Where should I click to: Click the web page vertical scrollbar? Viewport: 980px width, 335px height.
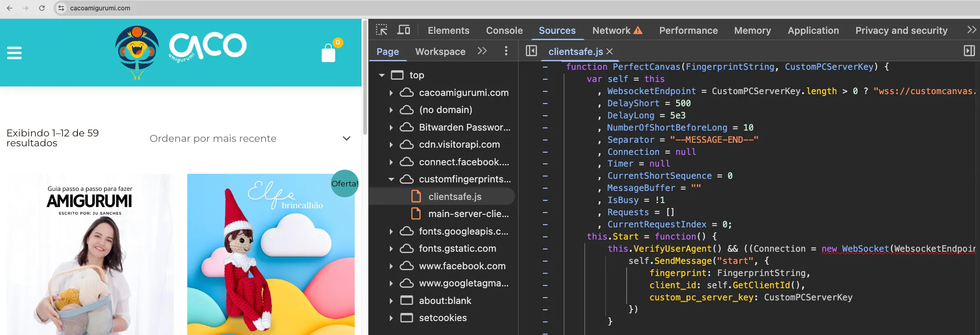pos(365,77)
